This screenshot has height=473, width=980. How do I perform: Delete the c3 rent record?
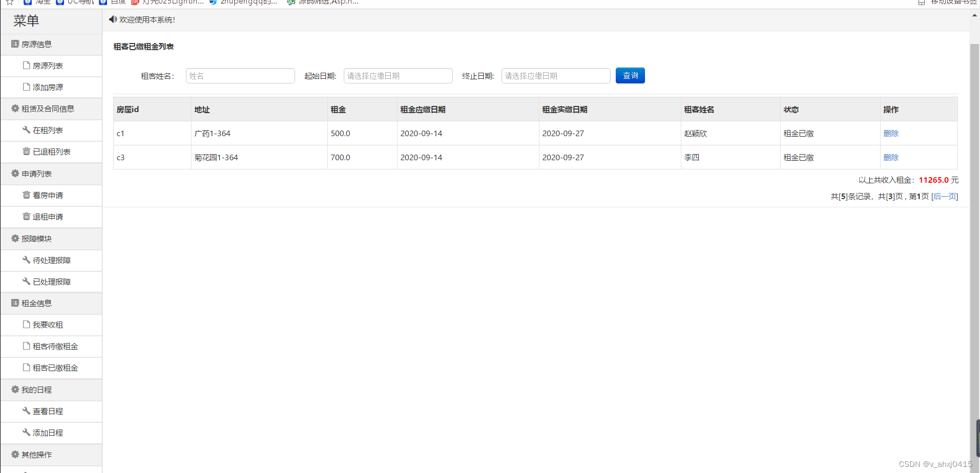[891, 158]
